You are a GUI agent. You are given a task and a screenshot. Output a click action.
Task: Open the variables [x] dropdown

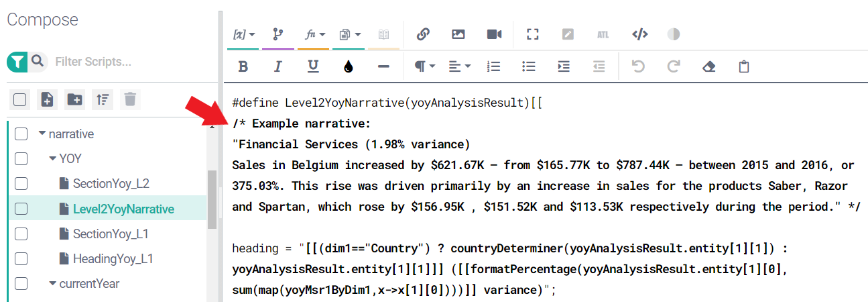click(244, 34)
